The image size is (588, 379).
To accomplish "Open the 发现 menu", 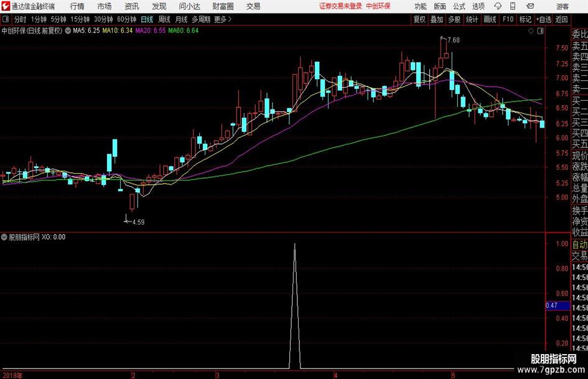I will click(x=159, y=6).
